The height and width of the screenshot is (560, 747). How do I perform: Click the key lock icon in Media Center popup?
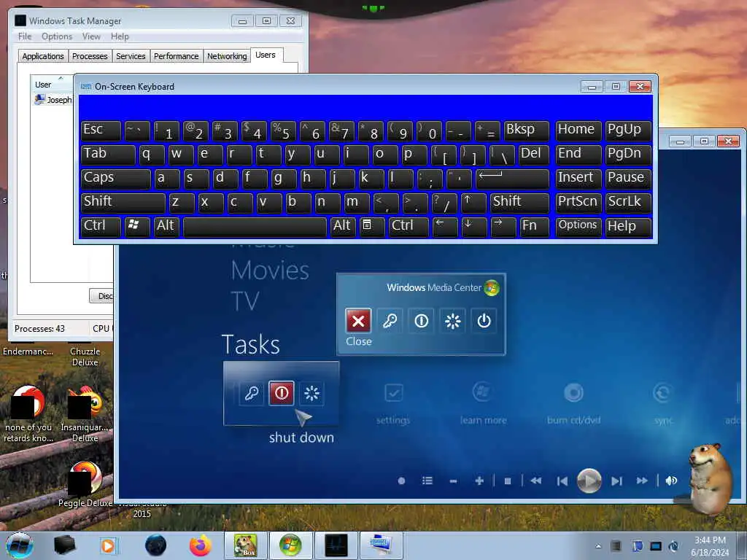click(390, 321)
